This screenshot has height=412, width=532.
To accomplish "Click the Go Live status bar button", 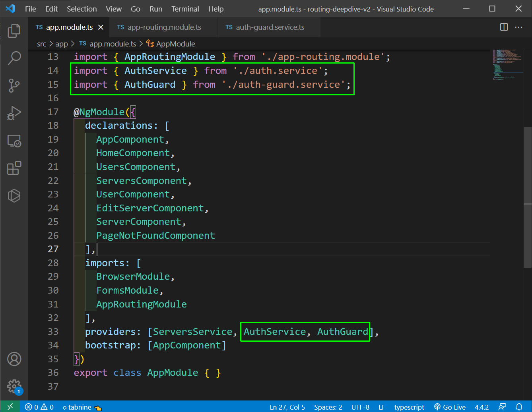I will (x=450, y=407).
